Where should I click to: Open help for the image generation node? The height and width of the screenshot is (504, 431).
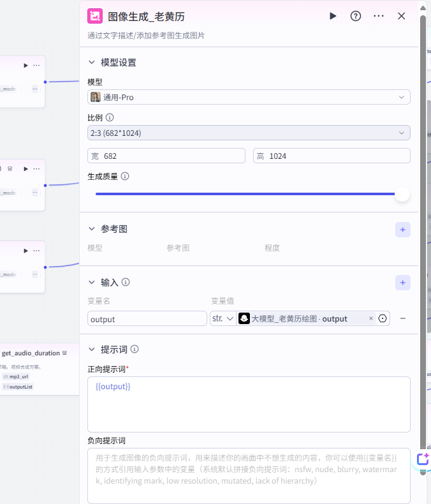click(x=356, y=16)
